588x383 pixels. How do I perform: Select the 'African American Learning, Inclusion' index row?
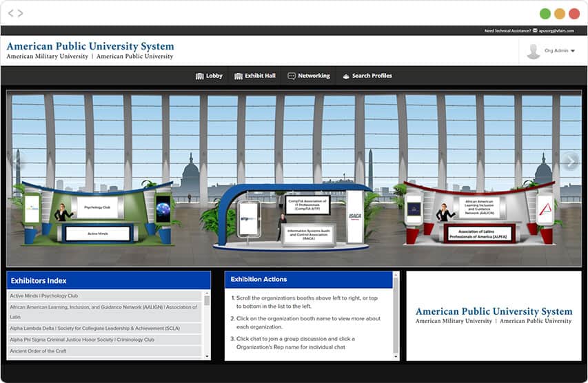(105, 312)
